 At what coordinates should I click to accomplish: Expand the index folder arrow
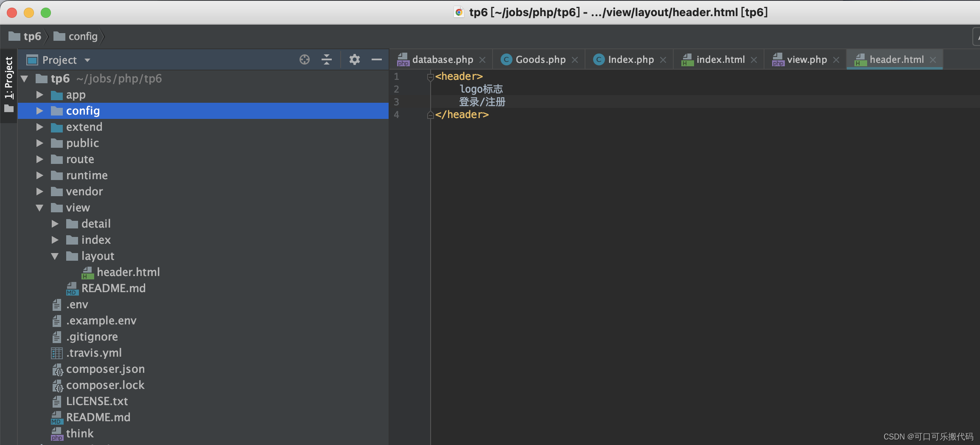55,240
